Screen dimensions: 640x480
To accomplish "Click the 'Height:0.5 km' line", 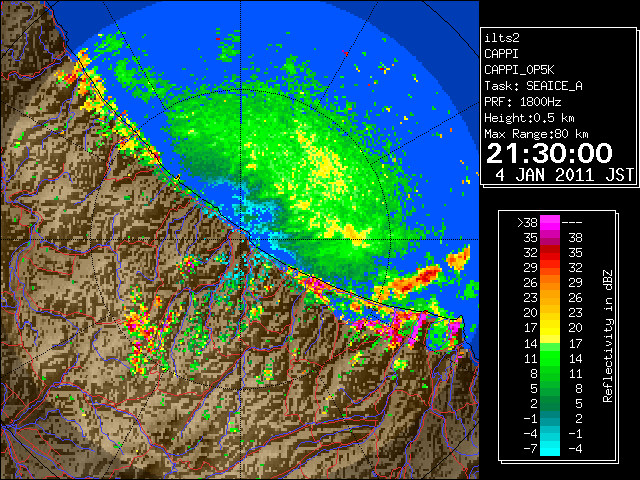I will (x=529, y=118).
